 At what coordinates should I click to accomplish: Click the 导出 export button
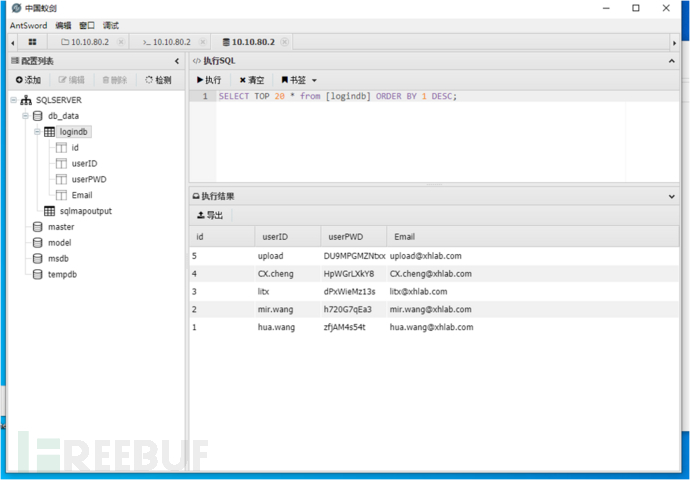(210, 215)
